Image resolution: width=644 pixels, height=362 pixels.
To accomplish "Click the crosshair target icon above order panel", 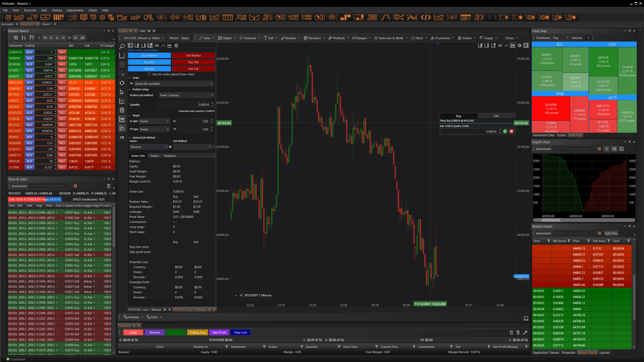I will click(x=176, y=45).
